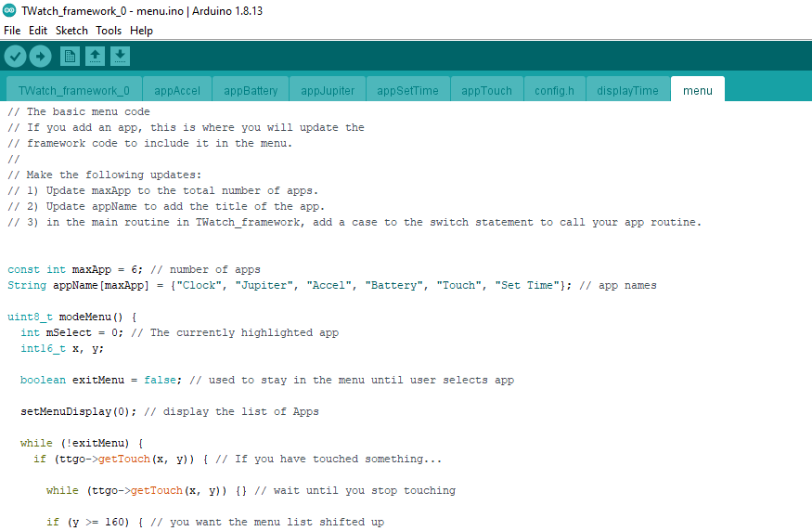Create a new sketch with New icon
Screen dimensions: 812x531
pyautogui.click(x=70, y=56)
